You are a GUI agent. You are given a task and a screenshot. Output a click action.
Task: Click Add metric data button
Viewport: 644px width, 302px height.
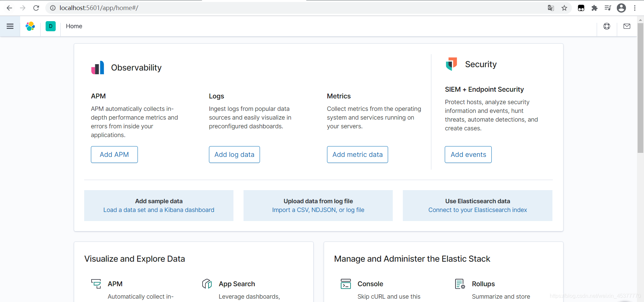[358, 155]
